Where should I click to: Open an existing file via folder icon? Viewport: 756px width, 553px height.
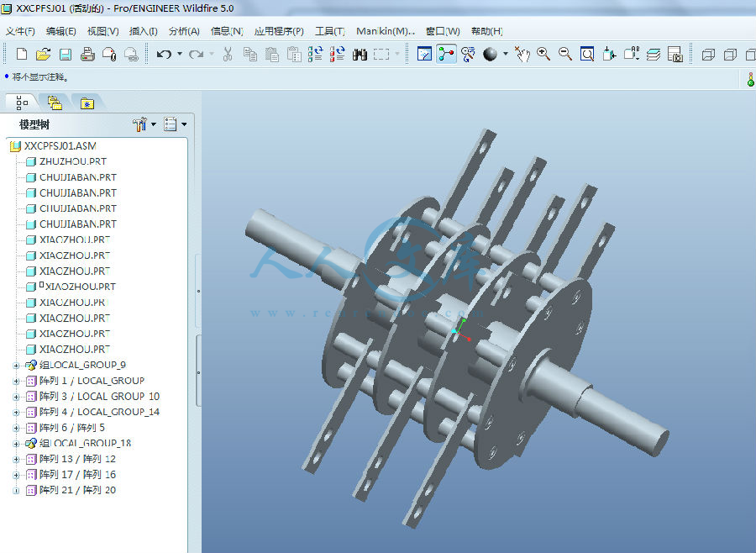click(x=44, y=54)
